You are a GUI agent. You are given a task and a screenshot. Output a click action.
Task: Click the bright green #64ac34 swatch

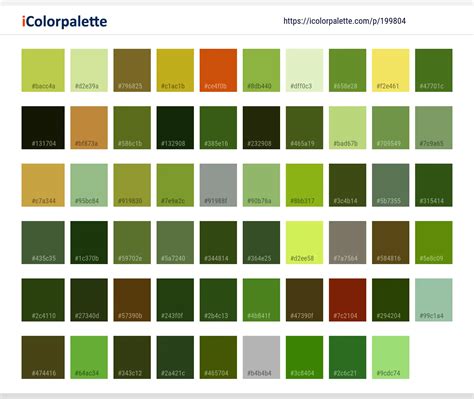pos(89,357)
